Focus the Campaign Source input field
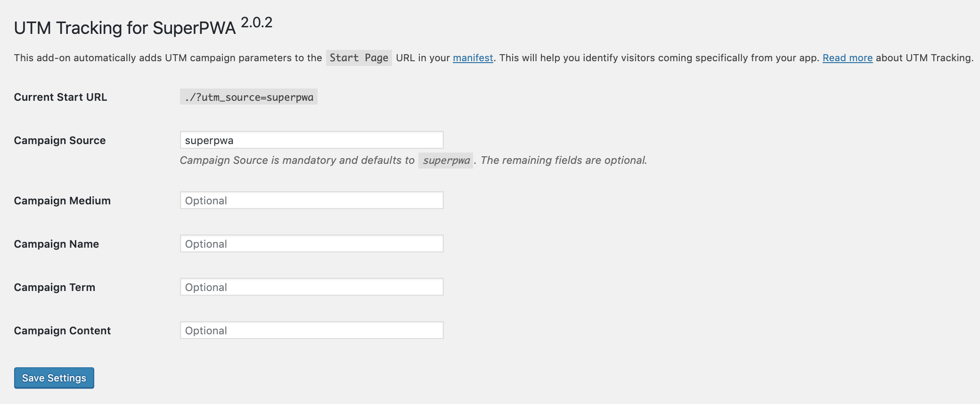This screenshot has height=404, width=980. 311,140
